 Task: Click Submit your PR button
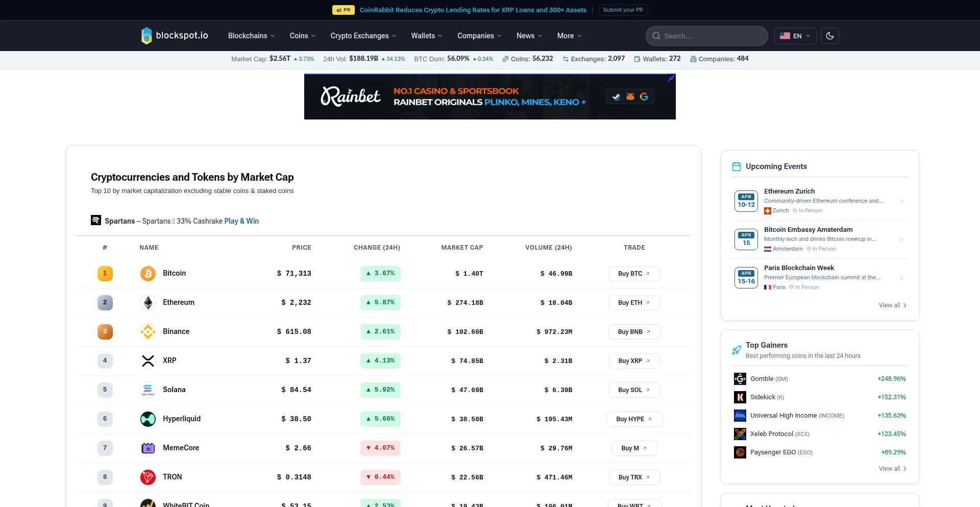623,10
